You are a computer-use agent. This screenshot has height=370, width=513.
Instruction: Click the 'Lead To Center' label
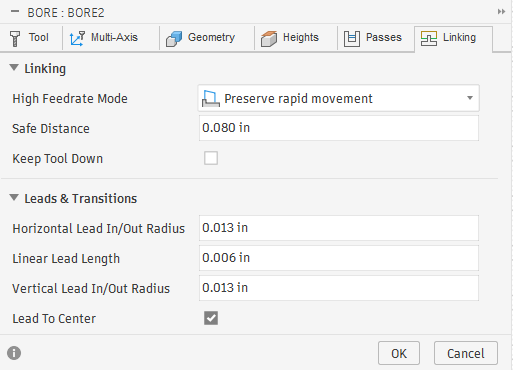tap(54, 319)
